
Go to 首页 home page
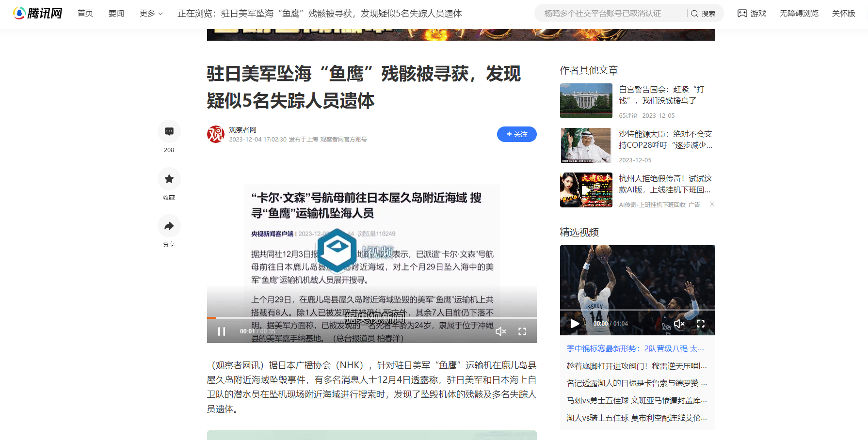(x=85, y=14)
